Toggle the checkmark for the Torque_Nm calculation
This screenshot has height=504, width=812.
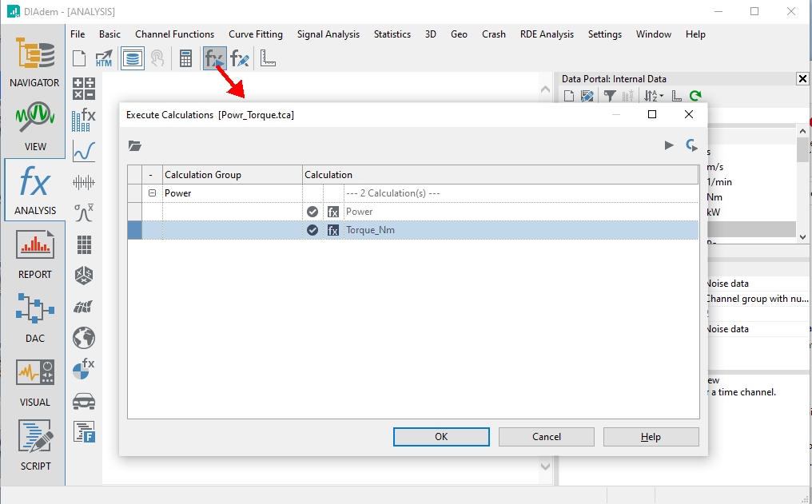pyautogui.click(x=312, y=230)
